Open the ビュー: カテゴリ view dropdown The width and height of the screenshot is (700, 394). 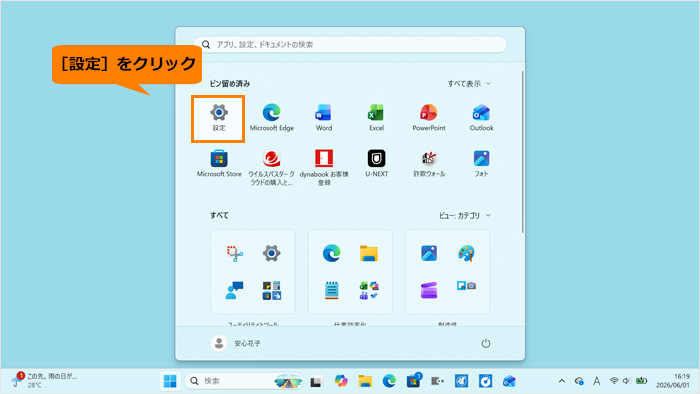(465, 215)
